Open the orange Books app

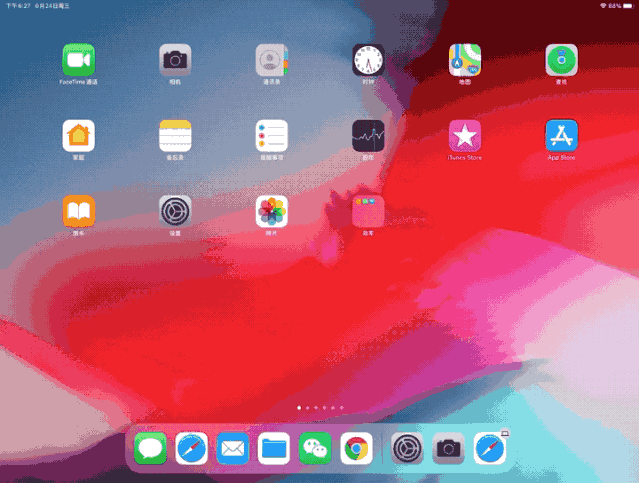[79, 212]
